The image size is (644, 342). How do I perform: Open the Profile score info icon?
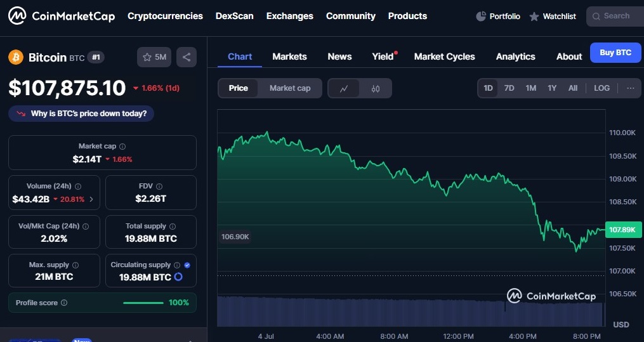tap(64, 303)
